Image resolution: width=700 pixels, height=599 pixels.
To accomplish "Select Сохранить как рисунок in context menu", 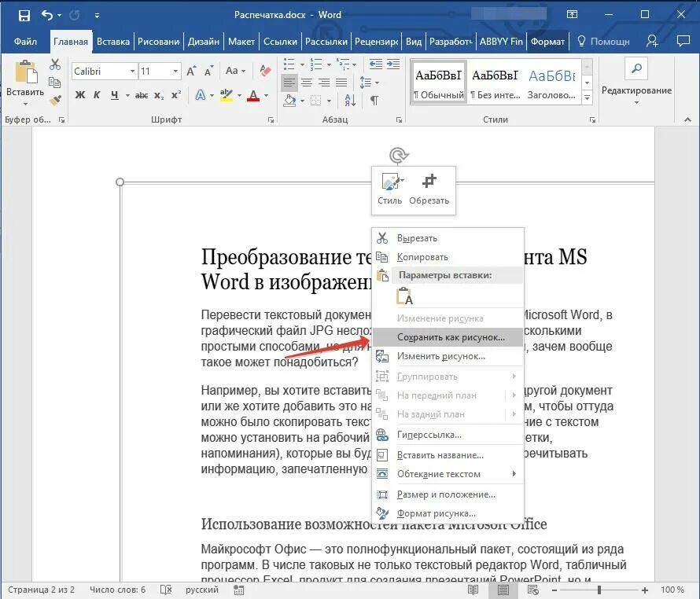I will tap(451, 337).
